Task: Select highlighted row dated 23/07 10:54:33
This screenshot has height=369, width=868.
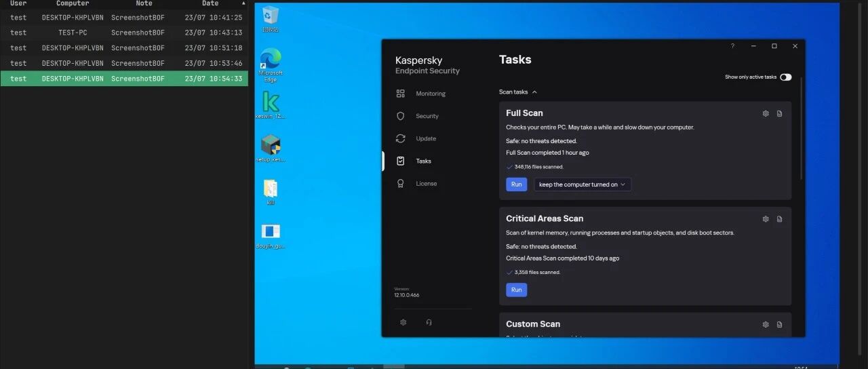Action: [x=124, y=79]
